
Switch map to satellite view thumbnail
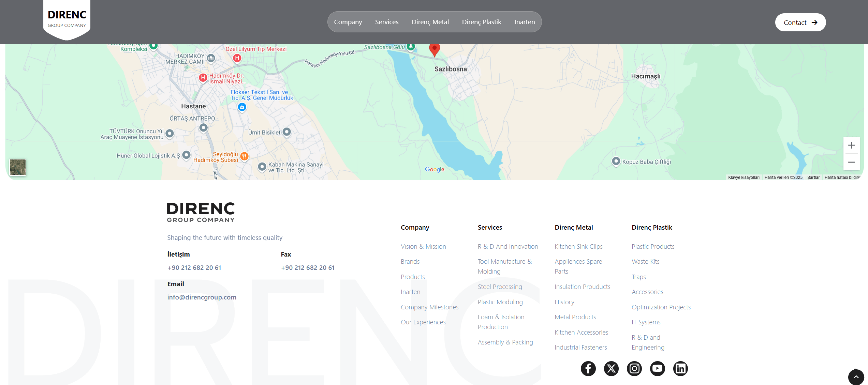coord(18,167)
